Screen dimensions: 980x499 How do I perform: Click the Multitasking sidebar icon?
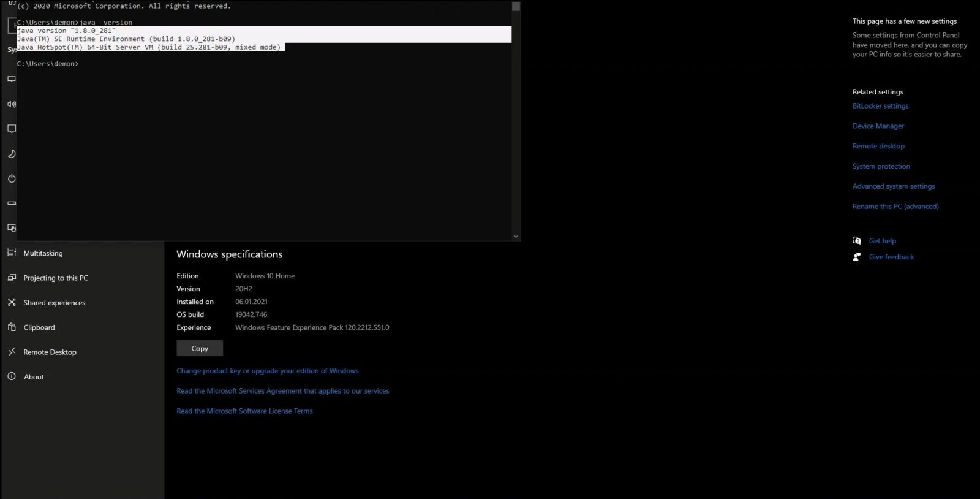point(12,253)
